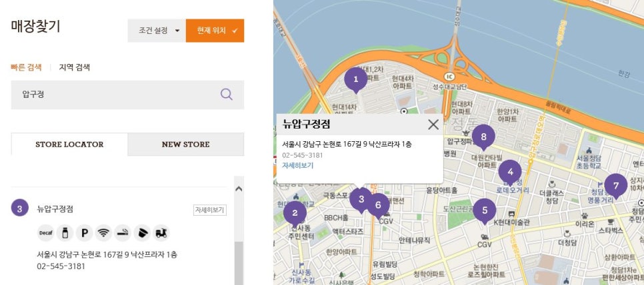644x285 pixels.
Task: Click the 매장찾기 page heading
Action: [x=36, y=26]
